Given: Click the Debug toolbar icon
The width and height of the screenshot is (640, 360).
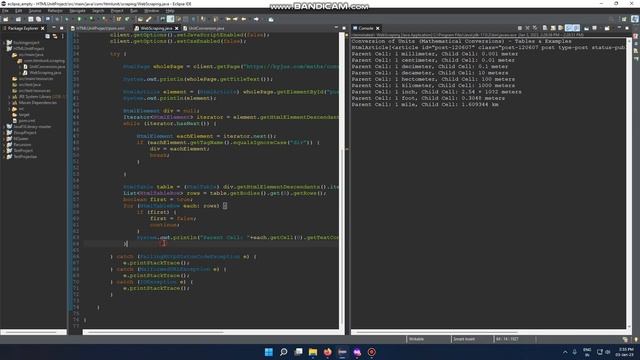Looking at the screenshot, I should click(x=67, y=19).
